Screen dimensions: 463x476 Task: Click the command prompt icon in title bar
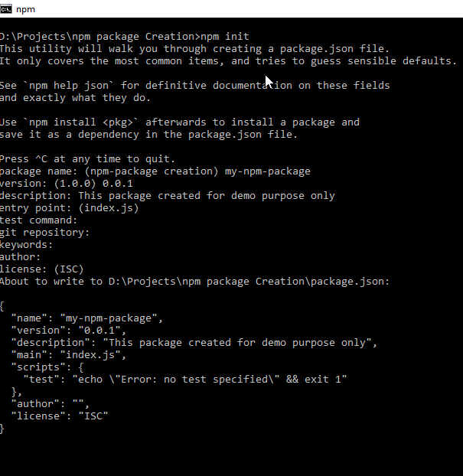(x=6, y=9)
